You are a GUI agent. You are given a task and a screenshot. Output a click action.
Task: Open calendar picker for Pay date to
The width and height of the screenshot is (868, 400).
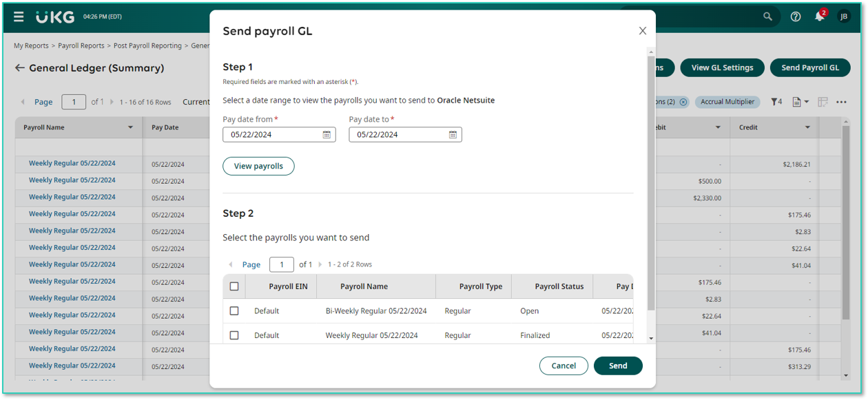pos(453,135)
